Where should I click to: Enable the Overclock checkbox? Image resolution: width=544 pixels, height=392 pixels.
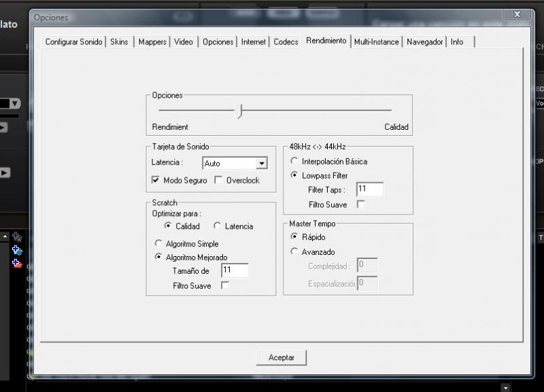[x=218, y=180]
